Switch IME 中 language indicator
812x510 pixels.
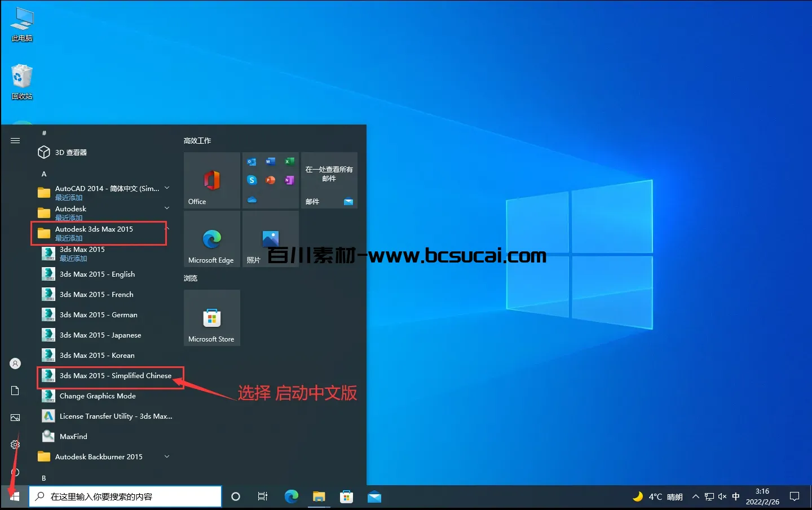click(736, 496)
